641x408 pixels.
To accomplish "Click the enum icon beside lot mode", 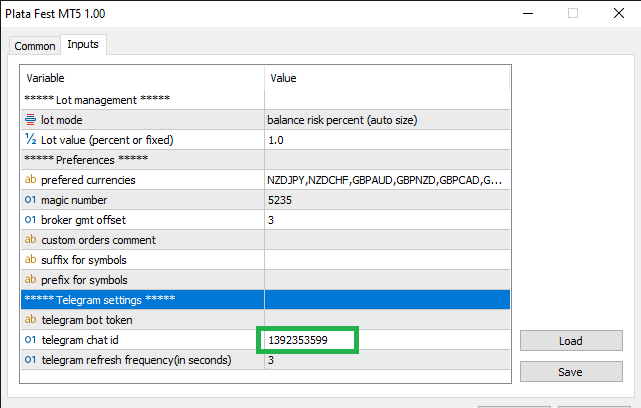I will click(x=30, y=119).
